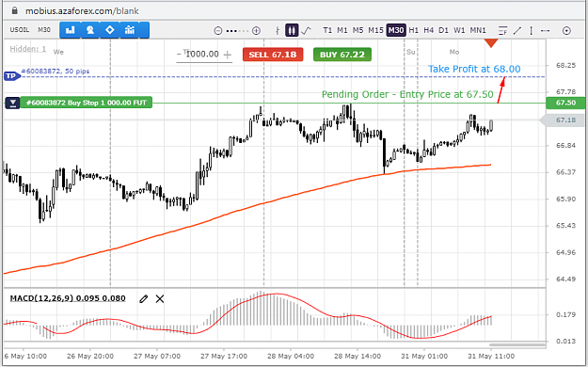Viewport: 588px width, 367px height.
Task: Open the Fibonacci levels drawing tool
Action: 503,31
